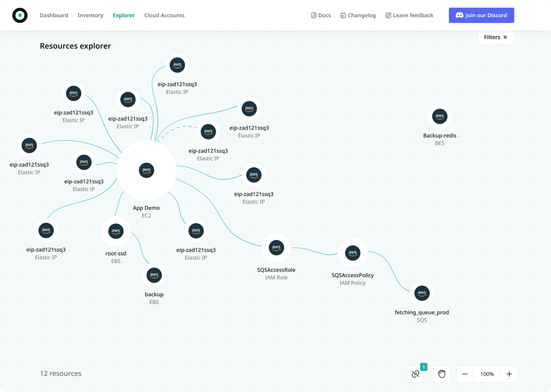Zoom in with the plus button
The image size is (551, 392).
click(x=509, y=374)
